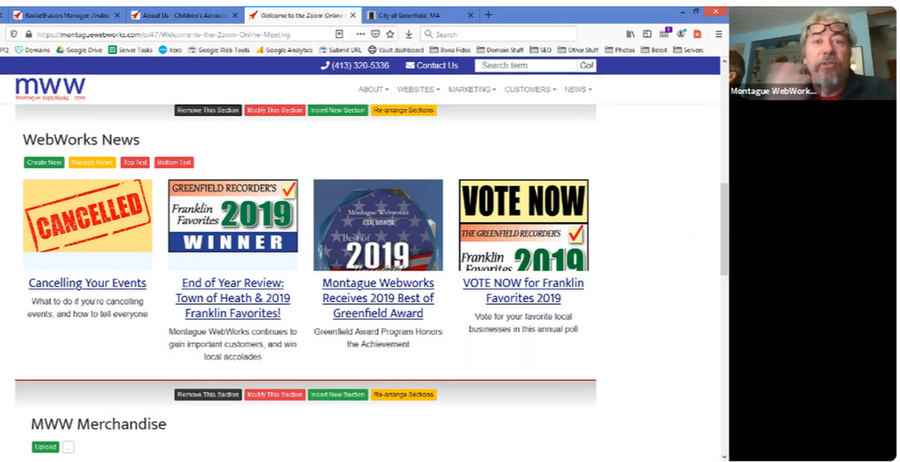Expand the MARKETING nav dropdown

click(x=472, y=90)
